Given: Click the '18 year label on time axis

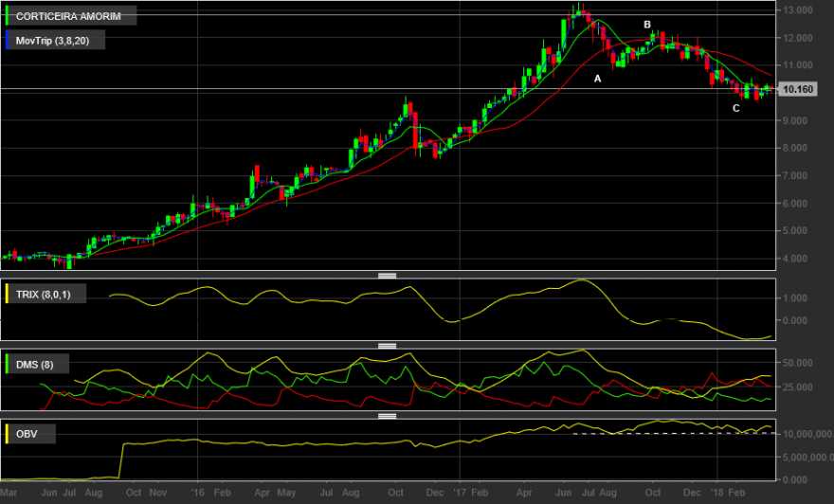Looking at the screenshot, I should (x=717, y=493).
